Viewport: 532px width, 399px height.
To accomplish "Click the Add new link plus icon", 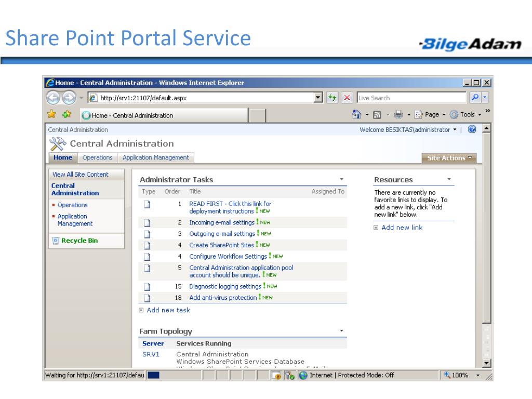I will click(376, 228).
